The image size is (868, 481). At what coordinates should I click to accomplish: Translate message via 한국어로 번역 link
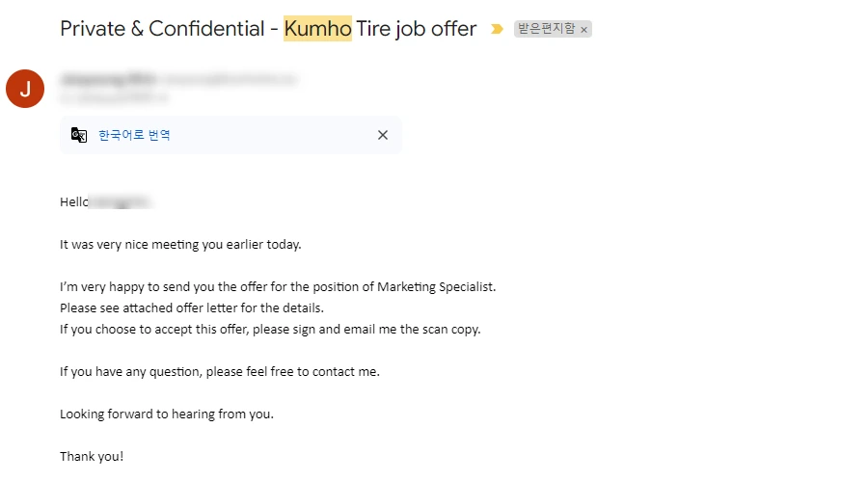pos(134,135)
